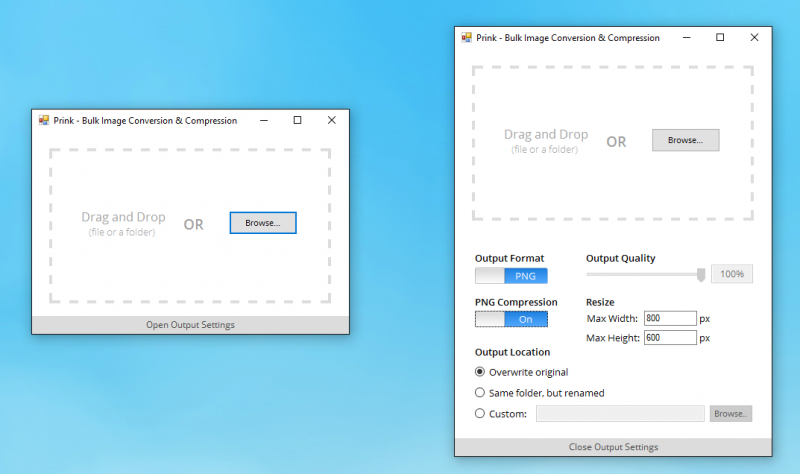Click the Max Height: label
Image resolution: width=800 pixels, height=474 pixels.
point(613,338)
